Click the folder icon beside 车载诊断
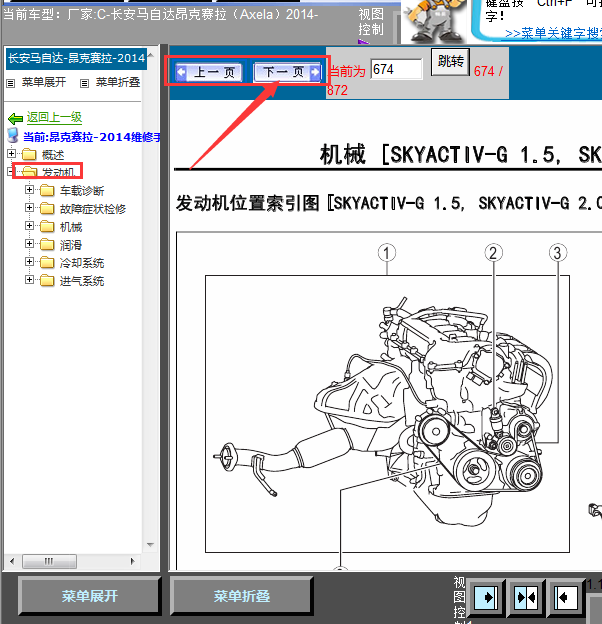 click(x=47, y=191)
